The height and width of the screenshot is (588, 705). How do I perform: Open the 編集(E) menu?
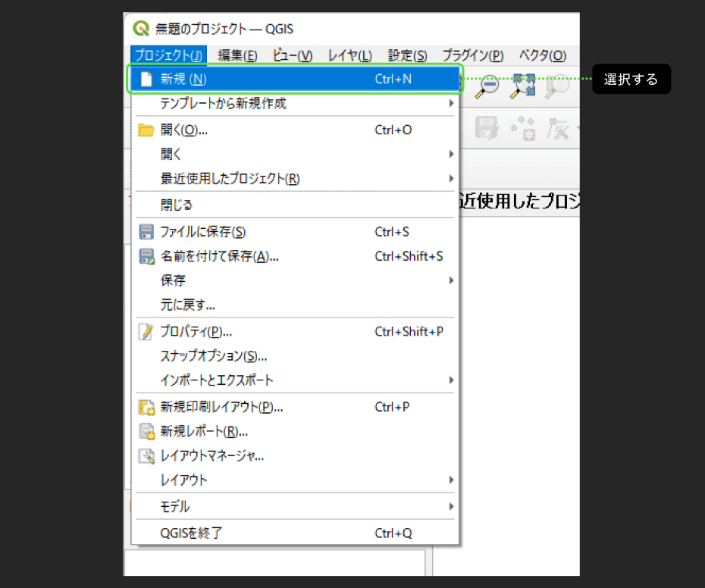[x=237, y=55]
